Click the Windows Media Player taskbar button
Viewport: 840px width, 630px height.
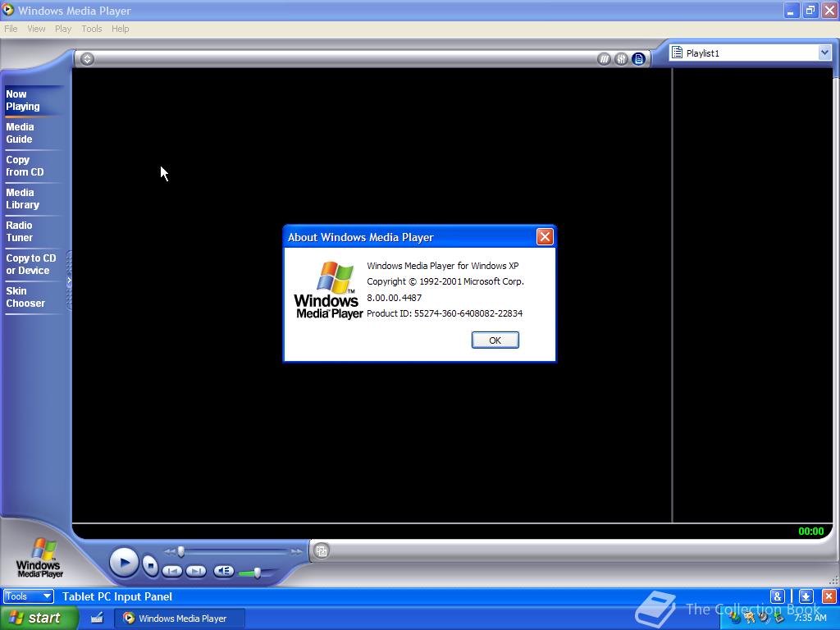coord(180,619)
